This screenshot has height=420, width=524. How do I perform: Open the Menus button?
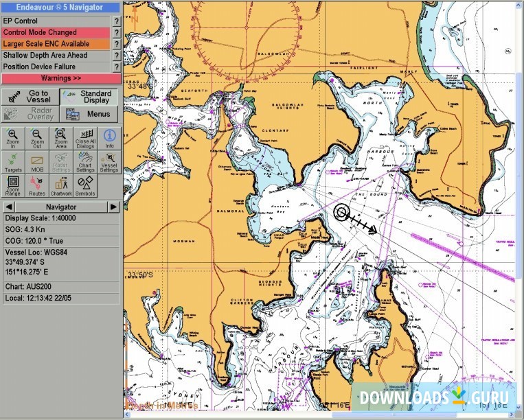[x=89, y=114]
